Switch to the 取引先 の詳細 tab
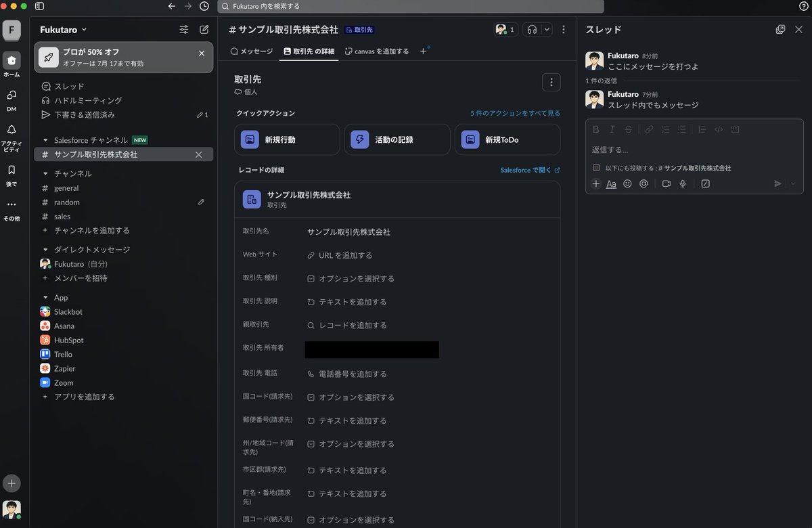 [309, 51]
